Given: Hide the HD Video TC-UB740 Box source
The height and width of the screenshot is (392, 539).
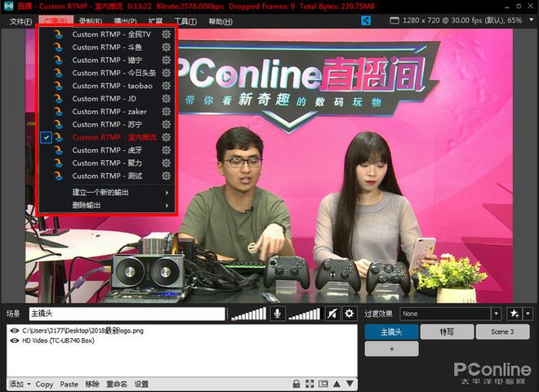Looking at the screenshot, I should (15, 341).
